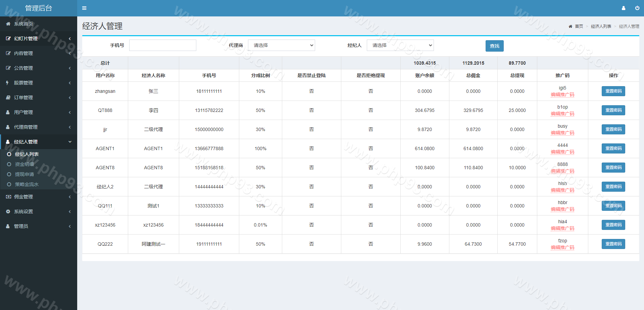Click the home icon beside 系统首页

(x=8, y=24)
